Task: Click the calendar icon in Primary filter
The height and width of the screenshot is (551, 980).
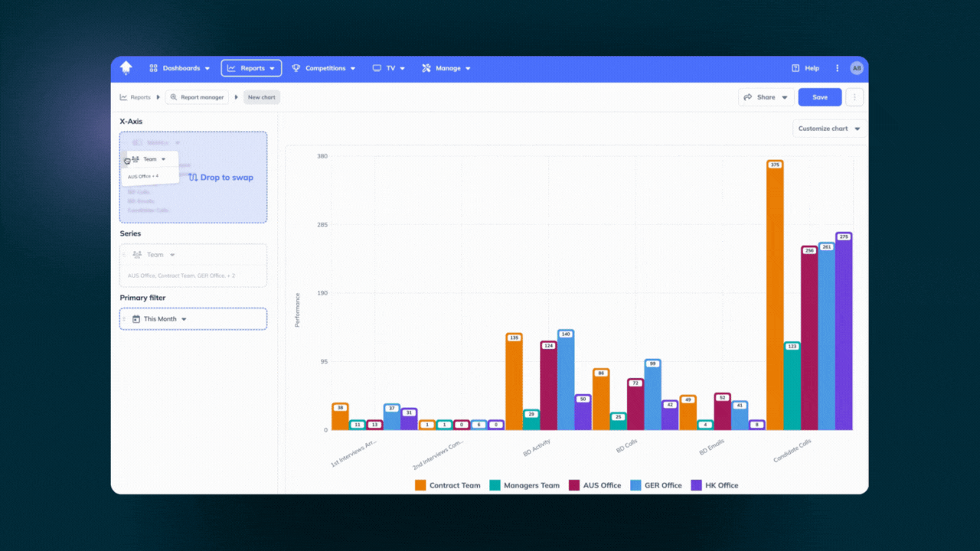Action: 136,318
